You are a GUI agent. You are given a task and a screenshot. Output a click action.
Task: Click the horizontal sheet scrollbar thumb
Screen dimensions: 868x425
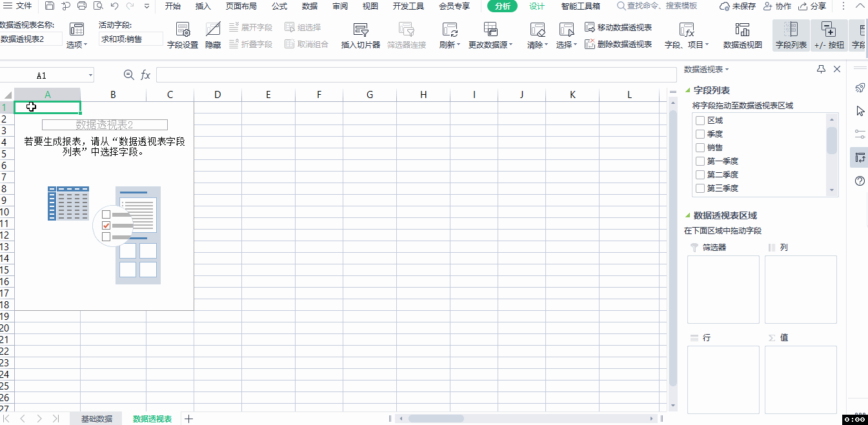[x=437, y=419]
